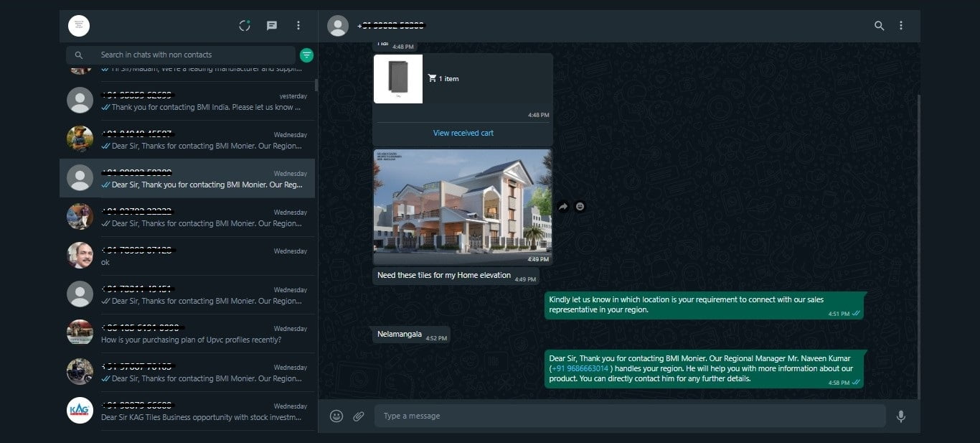This screenshot has width=980, height=443.
Task: Record a voice message with microphone icon
Action: (x=901, y=416)
